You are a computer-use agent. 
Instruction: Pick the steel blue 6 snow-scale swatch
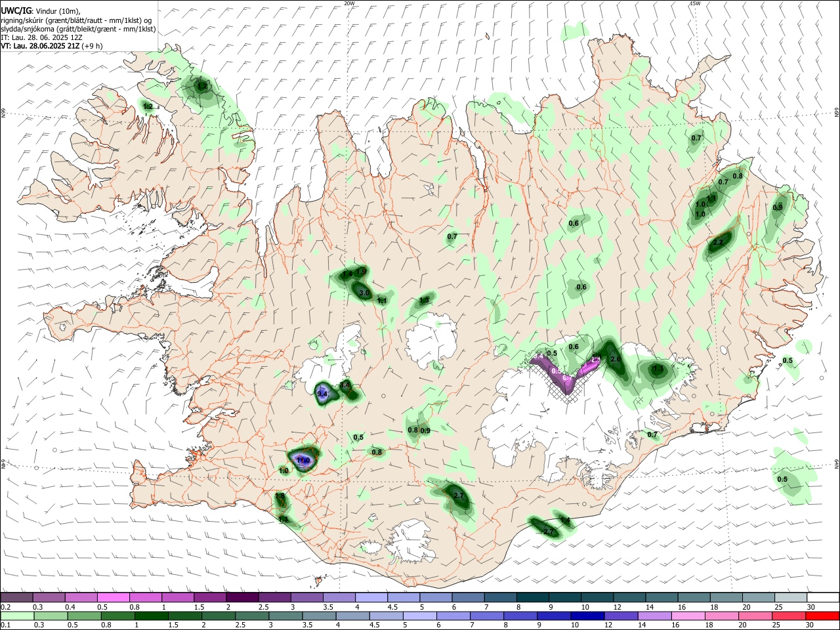[469, 597]
